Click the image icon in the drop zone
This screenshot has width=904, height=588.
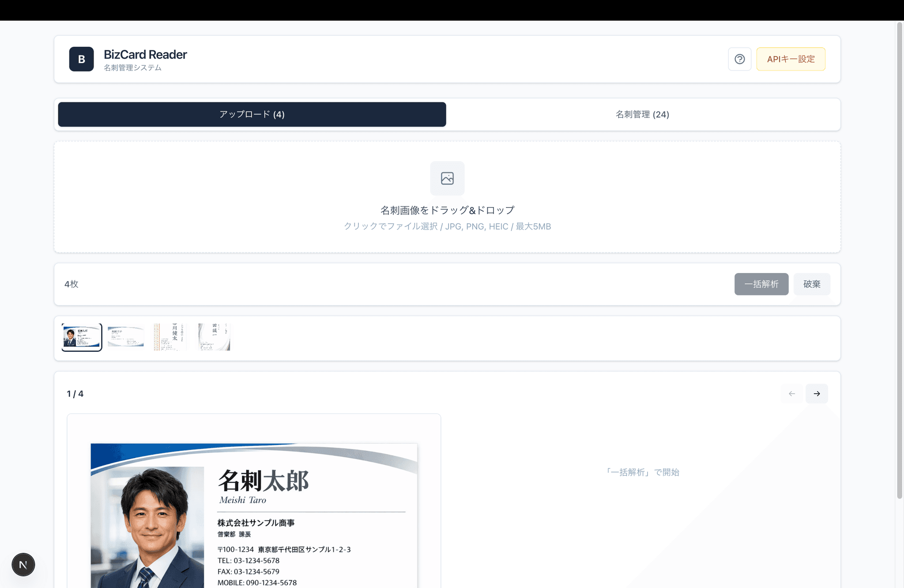point(447,178)
